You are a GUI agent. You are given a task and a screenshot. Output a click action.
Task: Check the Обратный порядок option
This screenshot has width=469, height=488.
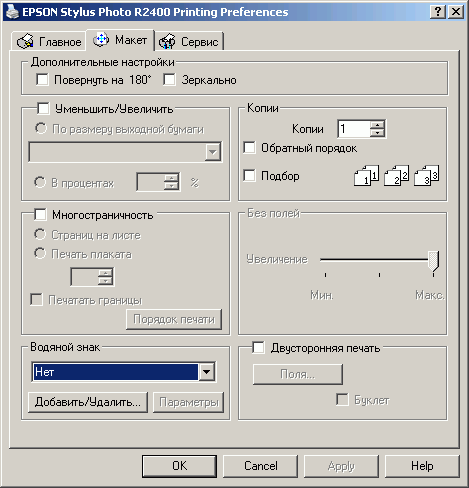(x=250, y=148)
